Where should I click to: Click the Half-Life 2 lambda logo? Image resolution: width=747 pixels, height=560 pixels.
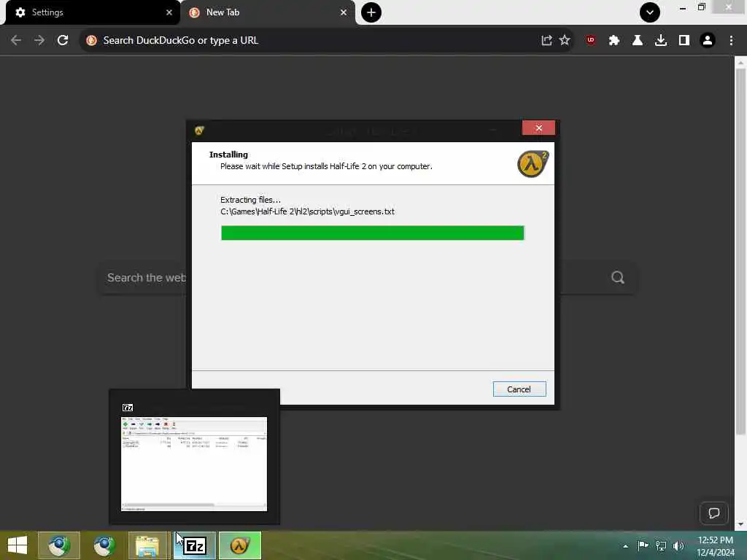[533, 164]
